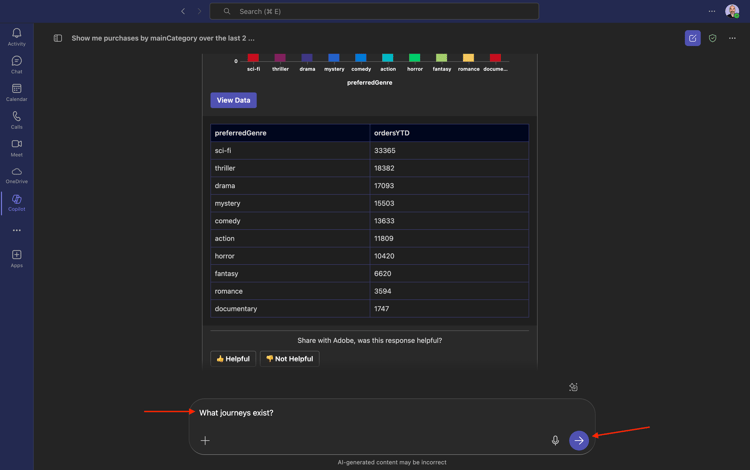Click the prompt suggestions sparkle icon
Screen dimensions: 750x470
click(574, 387)
